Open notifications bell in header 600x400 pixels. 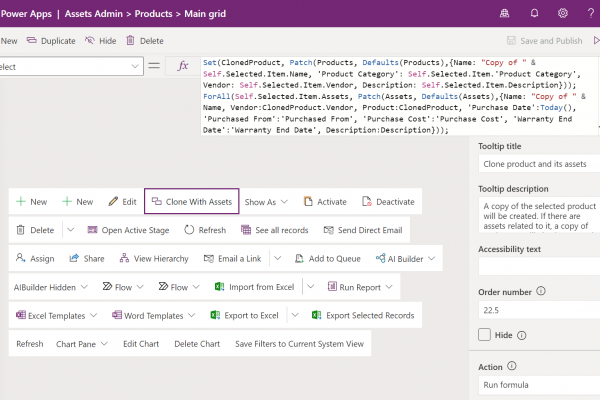[534, 13]
